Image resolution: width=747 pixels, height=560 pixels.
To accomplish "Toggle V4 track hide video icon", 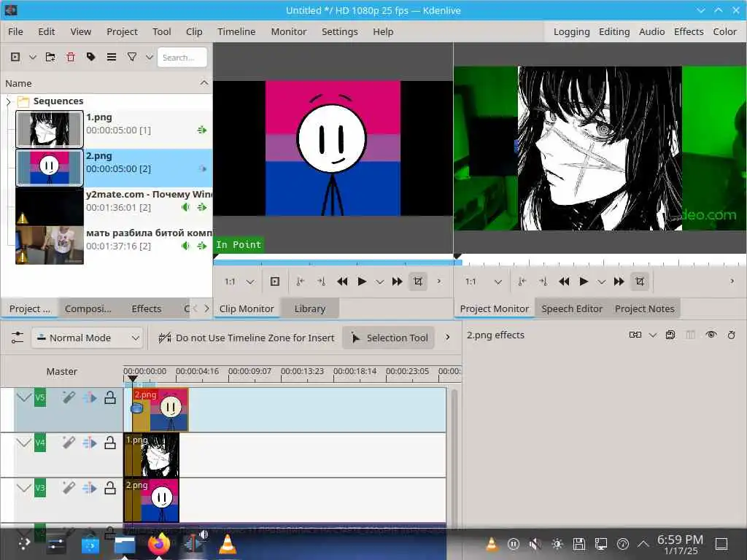I will 90,443.
